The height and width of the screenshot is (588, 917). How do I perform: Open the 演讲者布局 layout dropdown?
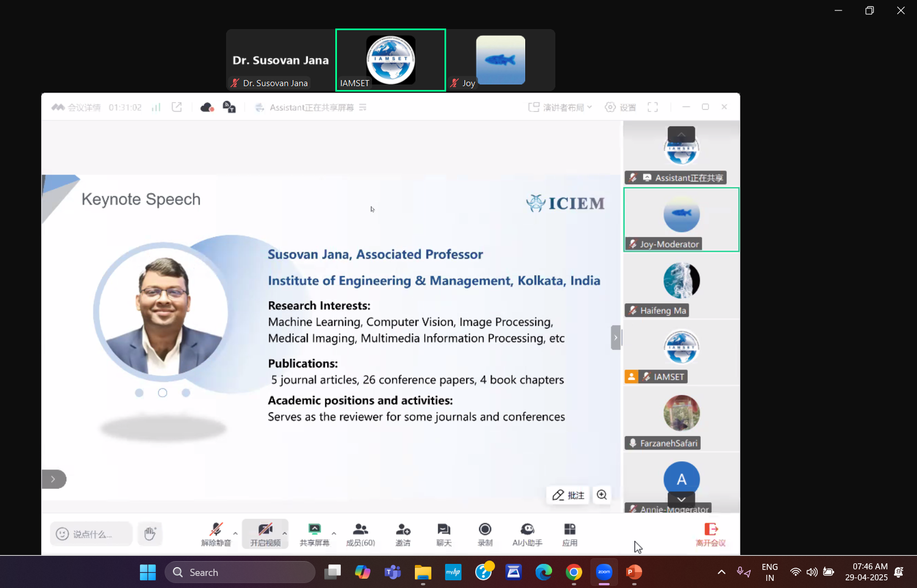coord(560,108)
